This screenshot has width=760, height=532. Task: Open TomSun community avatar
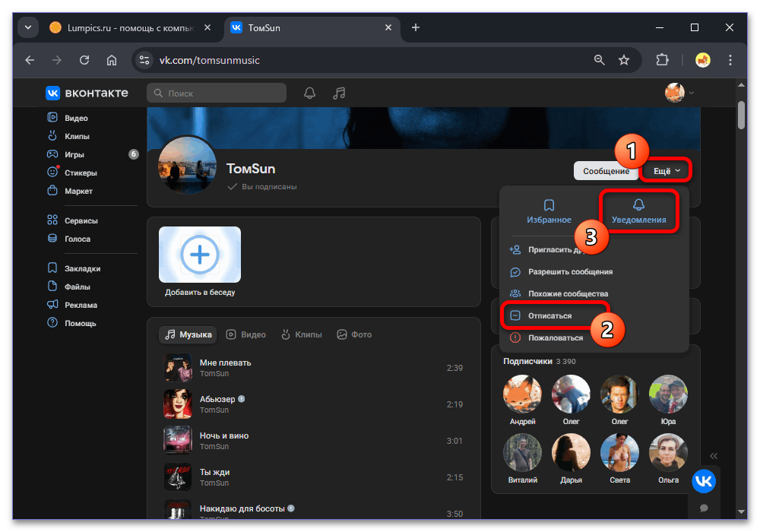click(x=188, y=165)
